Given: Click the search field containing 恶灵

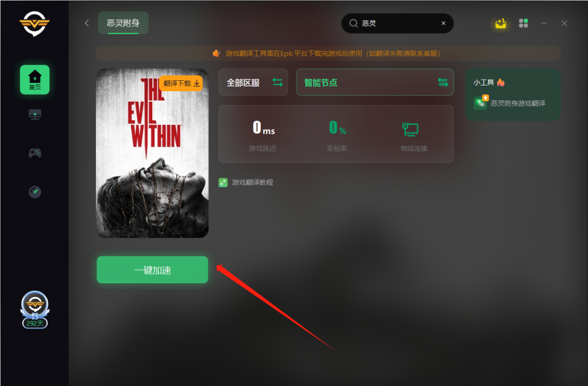Looking at the screenshot, I should (397, 23).
